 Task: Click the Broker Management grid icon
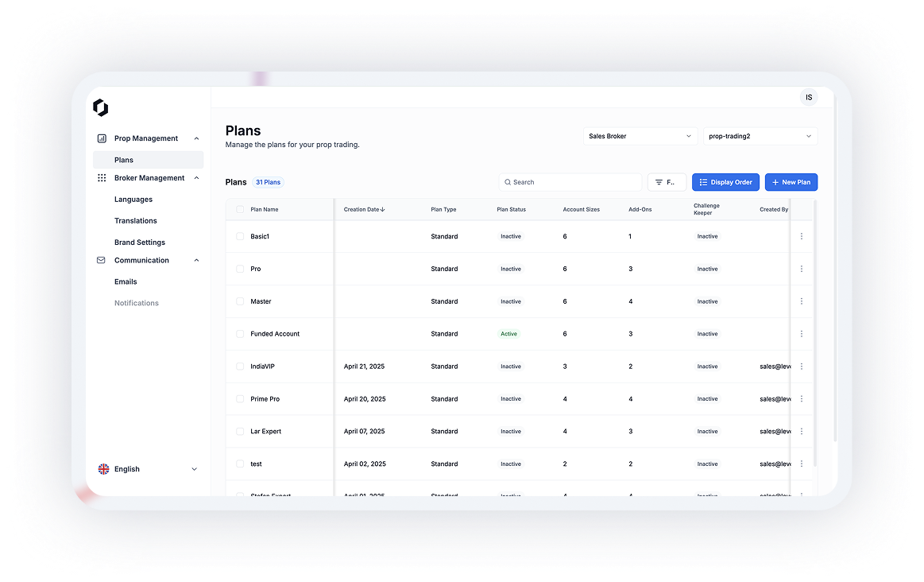(102, 178)
